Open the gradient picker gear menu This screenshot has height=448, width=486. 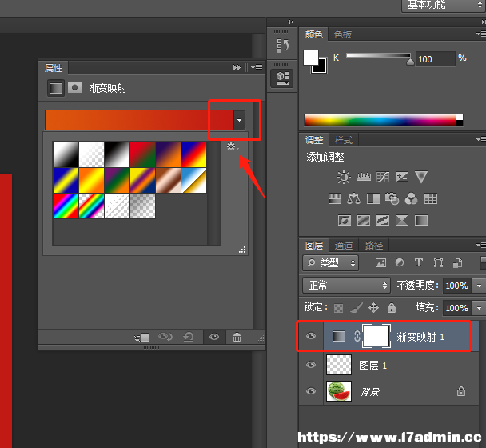point(232,146)
